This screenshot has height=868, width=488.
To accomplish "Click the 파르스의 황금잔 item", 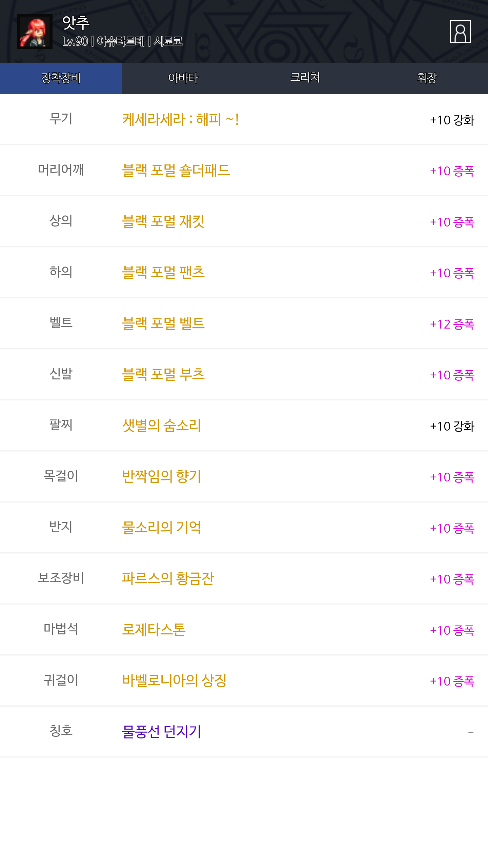I will (168, 579).
